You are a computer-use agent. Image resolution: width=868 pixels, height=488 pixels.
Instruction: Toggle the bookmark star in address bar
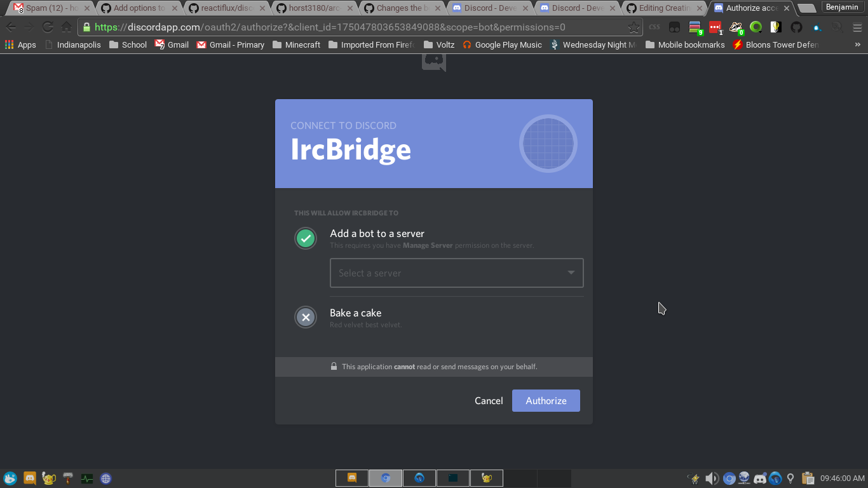[634, 27]
